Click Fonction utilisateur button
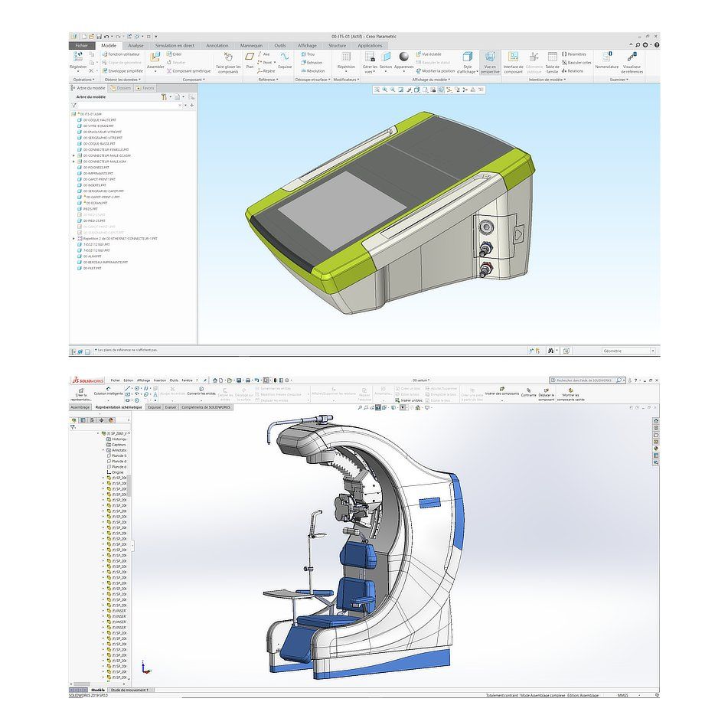 pos(121,54)
